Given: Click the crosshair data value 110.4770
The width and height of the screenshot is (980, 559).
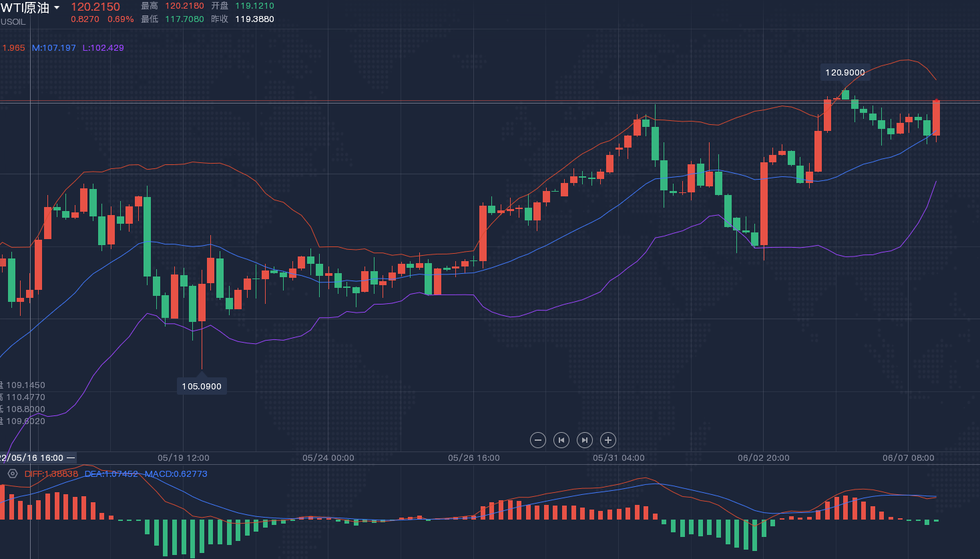Looking at the screenshot, I should pyautogui.click(x=26, y=397).
